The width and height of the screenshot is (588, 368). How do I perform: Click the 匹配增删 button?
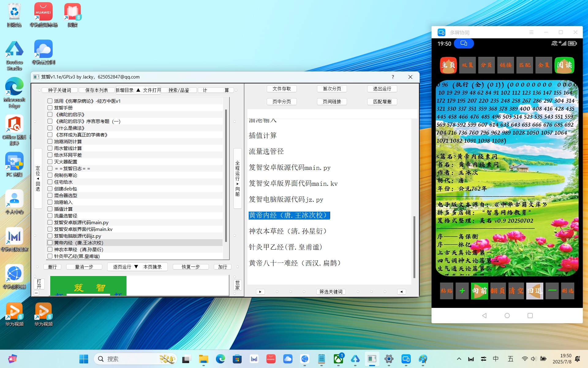click(382, 102)
